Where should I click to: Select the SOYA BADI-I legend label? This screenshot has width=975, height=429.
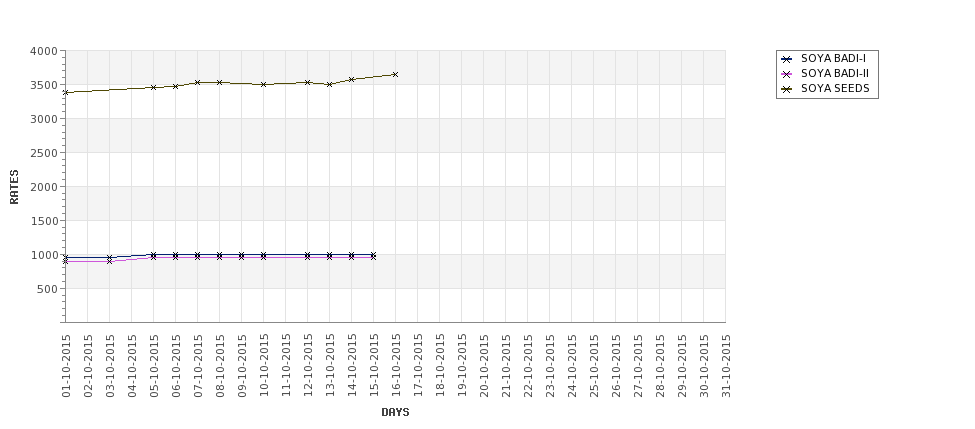[x=833, y=58]
